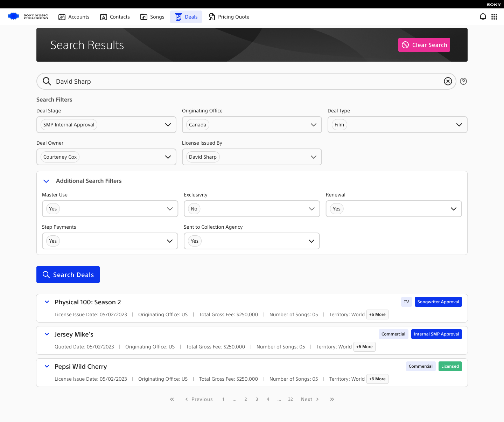504x422 pixels.
Task: Go to results page 32
Action: [290, 399]
